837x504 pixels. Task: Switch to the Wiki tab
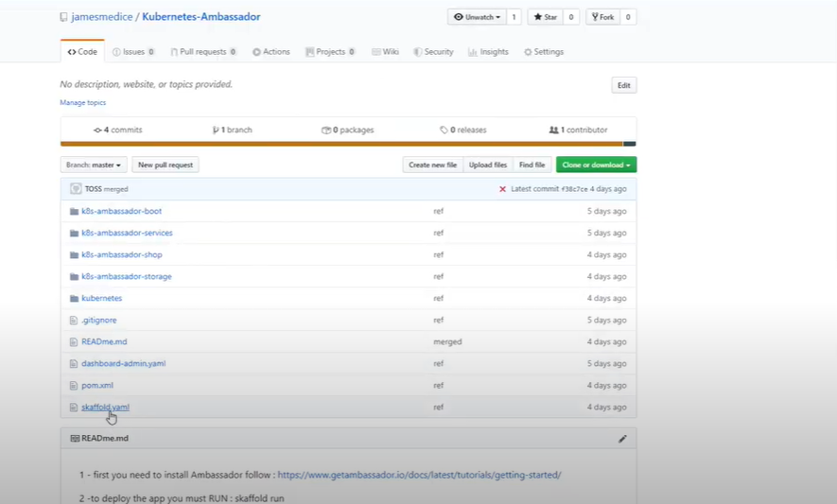[x=386, y=52]
